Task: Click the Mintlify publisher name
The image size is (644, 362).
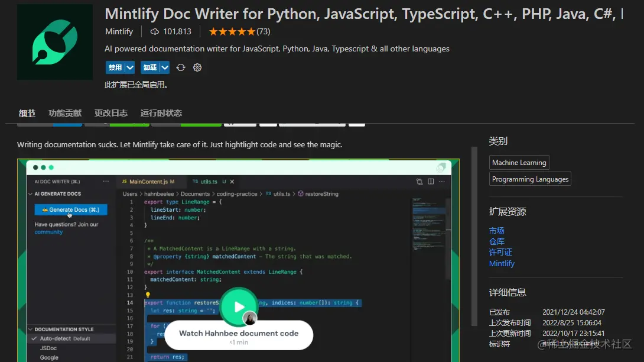Action: 119,32
